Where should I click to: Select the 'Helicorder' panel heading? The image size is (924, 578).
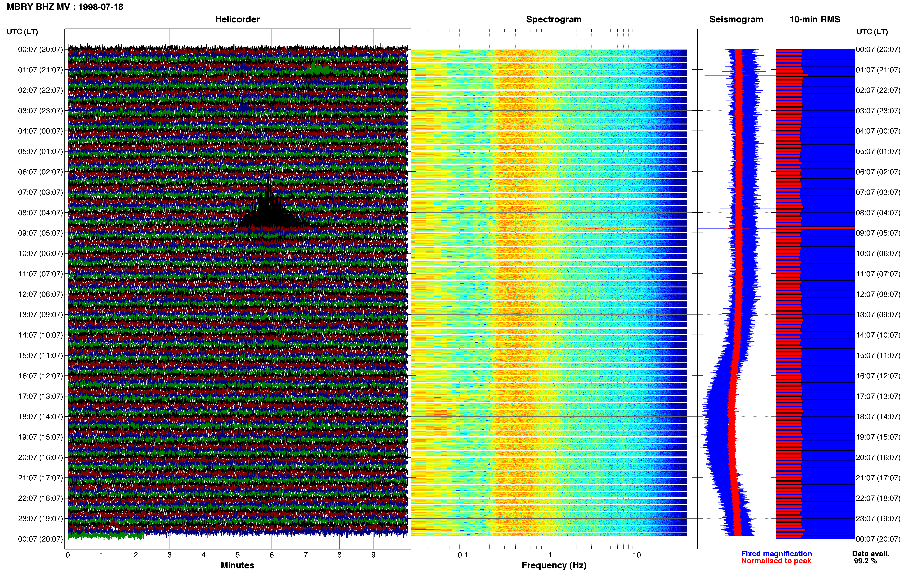pyautogui.click(x=237, y=19)
